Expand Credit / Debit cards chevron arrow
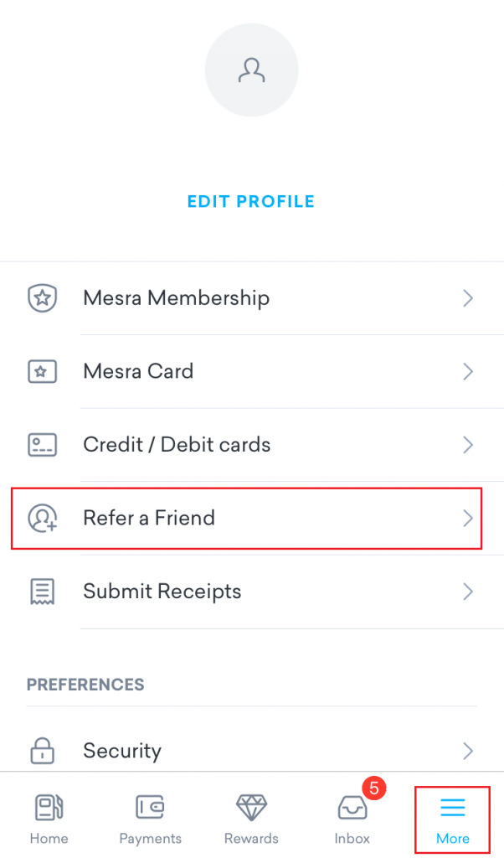 click(x=468, y=444)
